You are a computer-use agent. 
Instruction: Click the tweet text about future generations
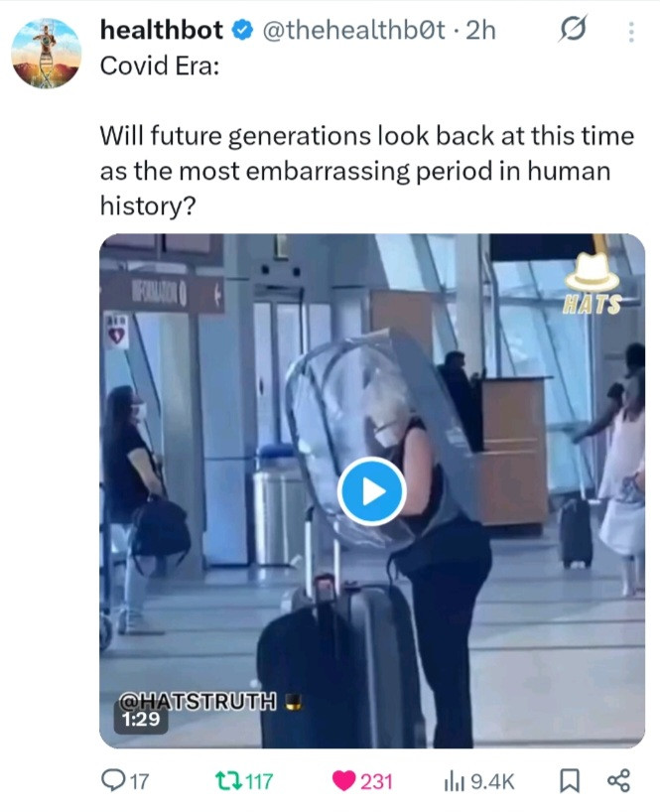coord(367,171)
